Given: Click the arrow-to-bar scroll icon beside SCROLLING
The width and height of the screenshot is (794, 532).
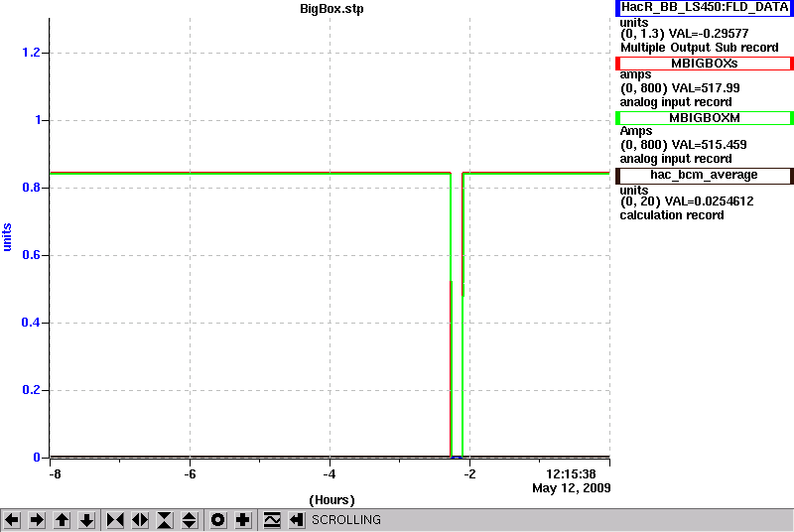Looking at the screenshot, I should 297,520.
